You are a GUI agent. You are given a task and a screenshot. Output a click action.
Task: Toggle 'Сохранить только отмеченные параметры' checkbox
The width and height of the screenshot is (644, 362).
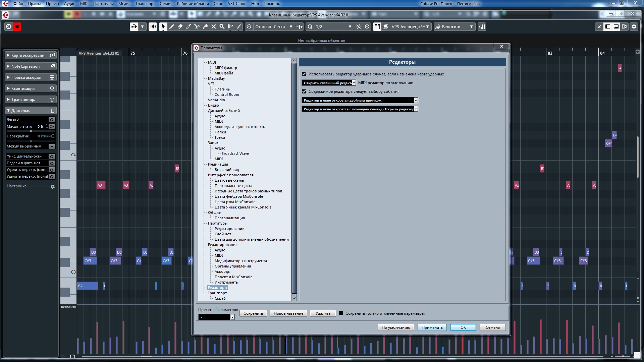(x=341, y=313)
